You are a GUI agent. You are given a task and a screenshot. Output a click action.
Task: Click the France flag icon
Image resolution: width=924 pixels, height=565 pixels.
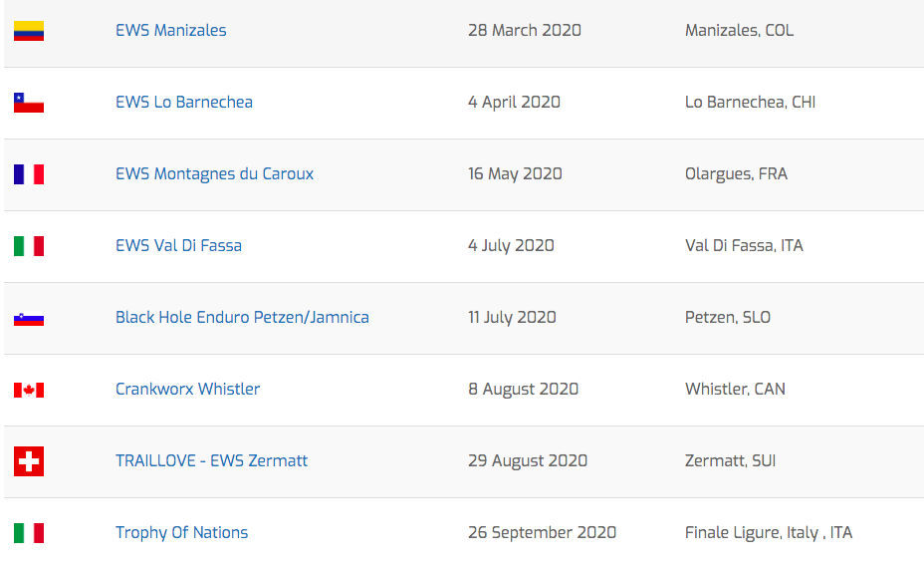(29, 174)
